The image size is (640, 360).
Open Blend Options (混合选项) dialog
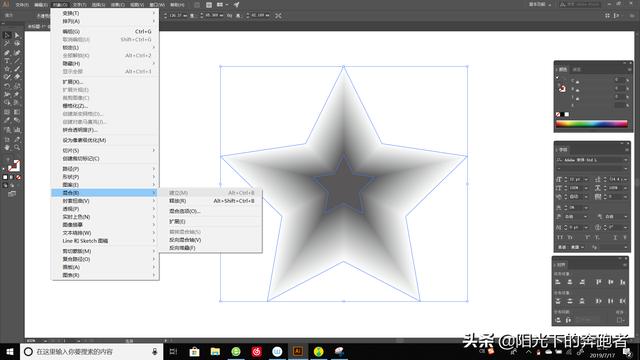tap(211, 211)
